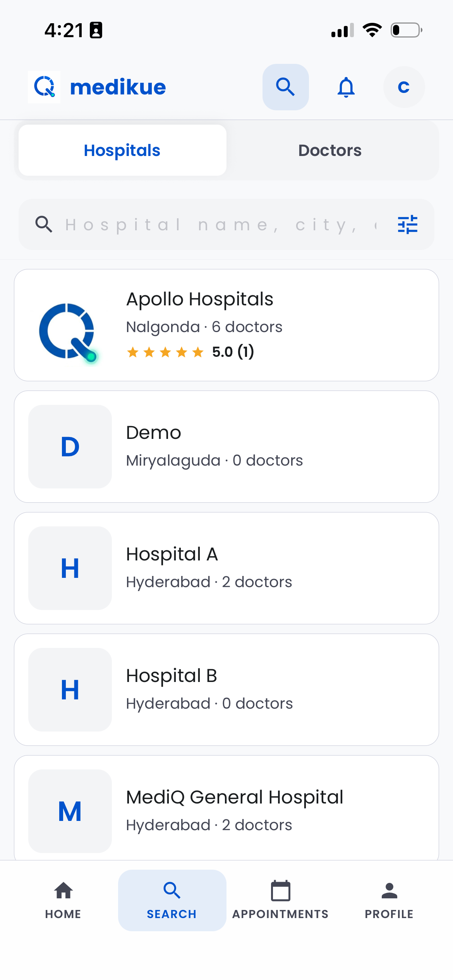Open notifications via the bell icon

pos(346,87)
